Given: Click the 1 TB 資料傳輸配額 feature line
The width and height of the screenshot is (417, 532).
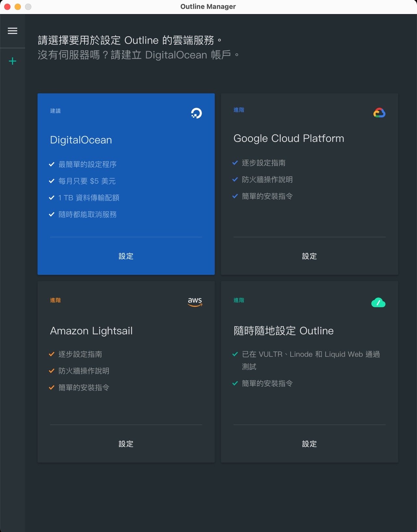Looking at the screenshot, I should [89, 198].
